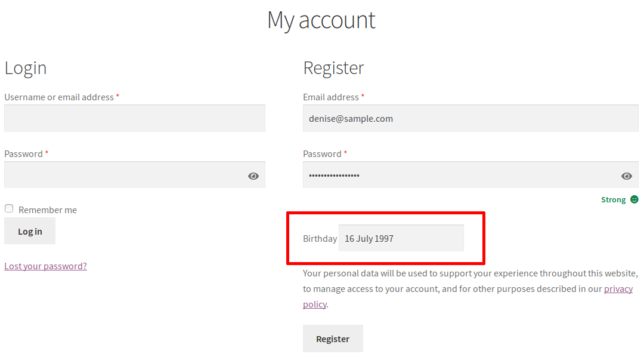Viewport: 644px width, 363px height.
Task: Click the Register button
Action: (x=333, y=339)
